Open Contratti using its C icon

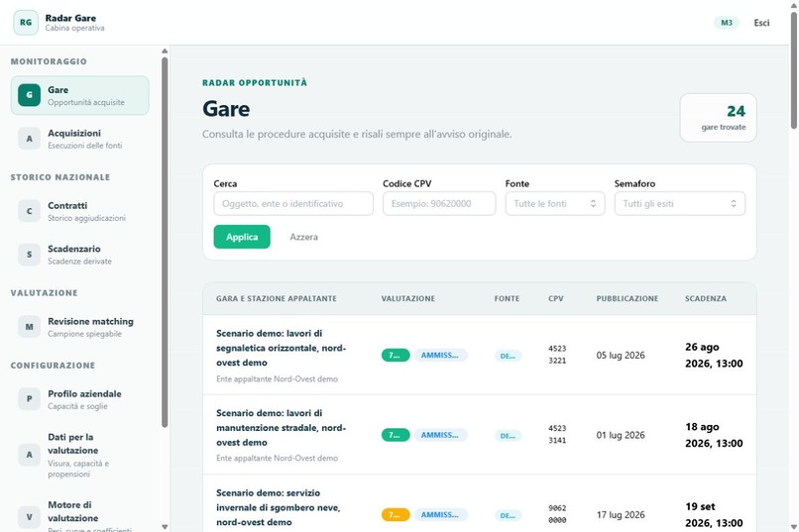(x=29, y=211)
